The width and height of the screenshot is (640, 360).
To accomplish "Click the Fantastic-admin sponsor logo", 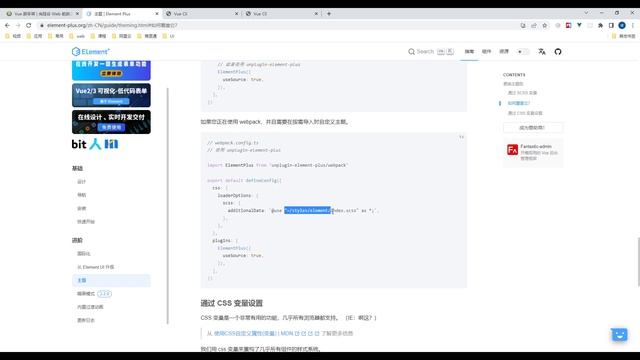I will pyautogui.click(x=512, y=150).
